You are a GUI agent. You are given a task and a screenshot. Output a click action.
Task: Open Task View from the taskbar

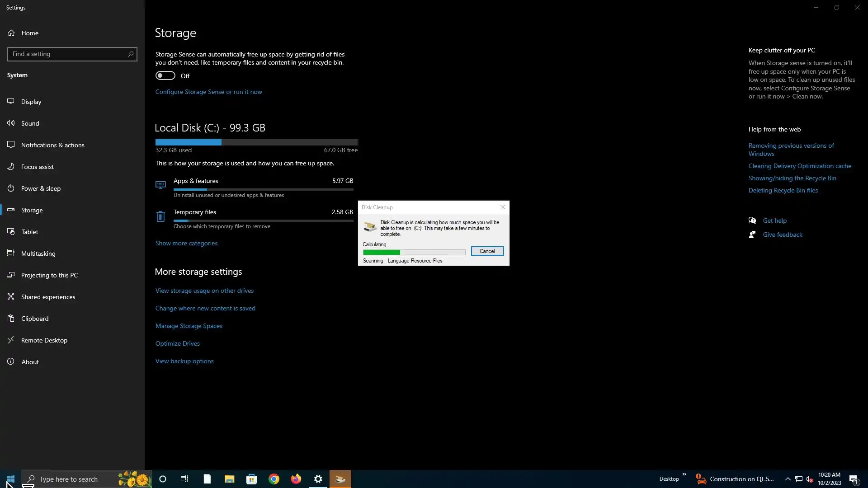(x=184, y=479)
